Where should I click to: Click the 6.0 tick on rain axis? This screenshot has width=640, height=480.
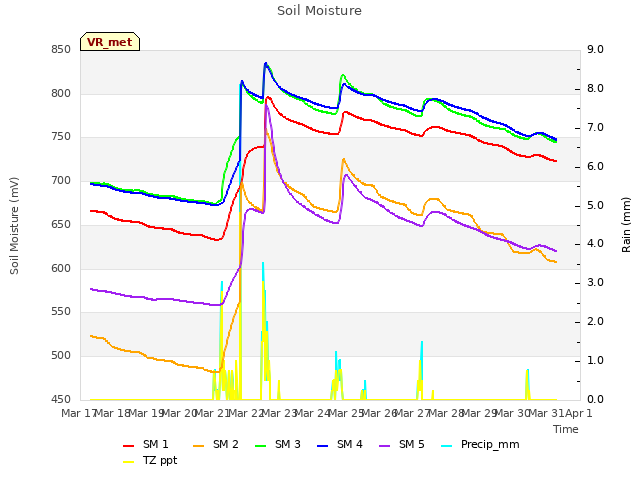point(595,167)
